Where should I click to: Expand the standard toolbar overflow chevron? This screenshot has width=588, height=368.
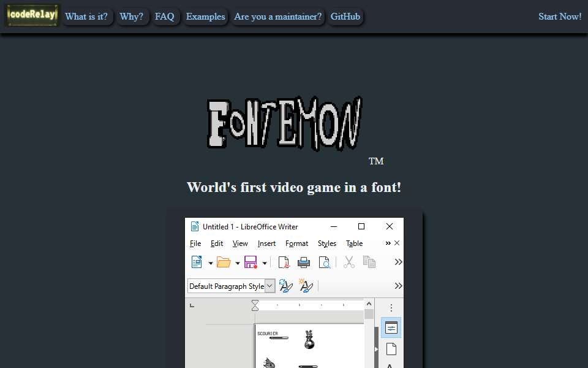(398, 262)
